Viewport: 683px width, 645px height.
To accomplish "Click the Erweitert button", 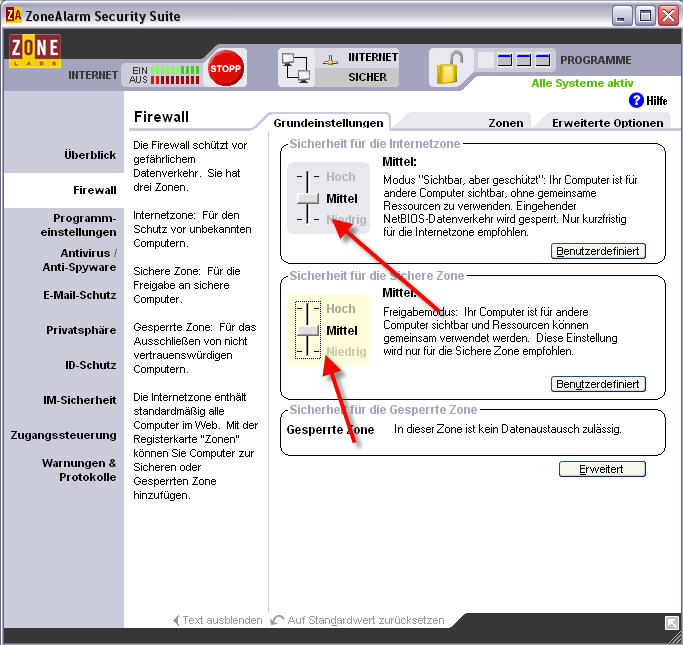I will [x=602, y=469].
